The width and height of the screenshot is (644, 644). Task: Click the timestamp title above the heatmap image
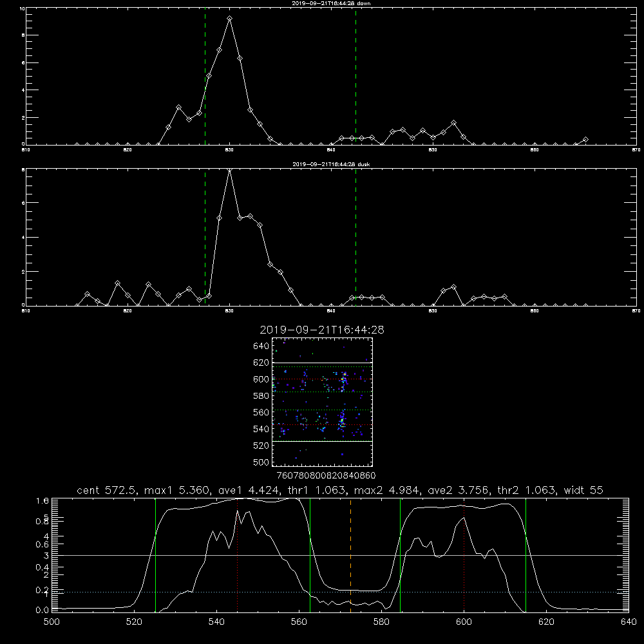click(x=322, y=330)
